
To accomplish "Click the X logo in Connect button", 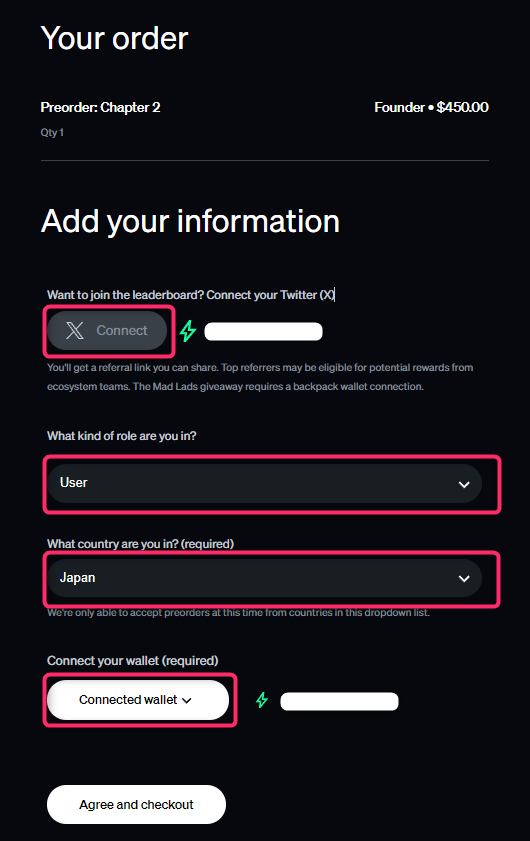I will 75,330.
